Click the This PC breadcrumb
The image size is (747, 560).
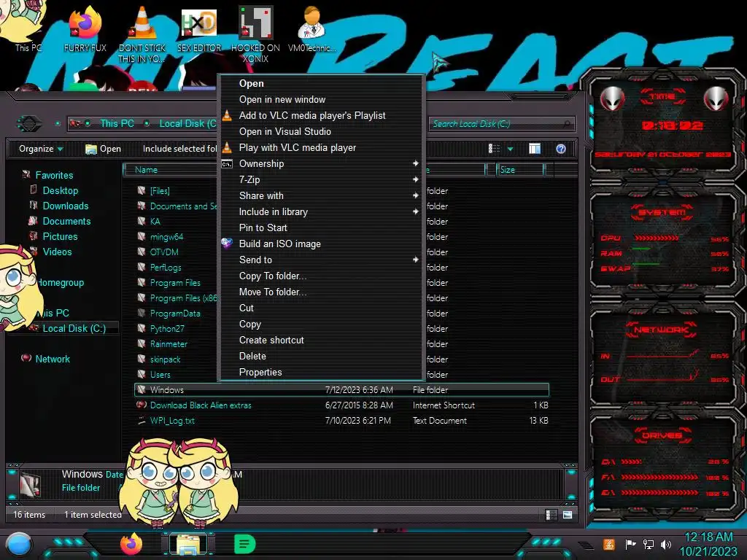pyautogui.click(x=117, y=123)
